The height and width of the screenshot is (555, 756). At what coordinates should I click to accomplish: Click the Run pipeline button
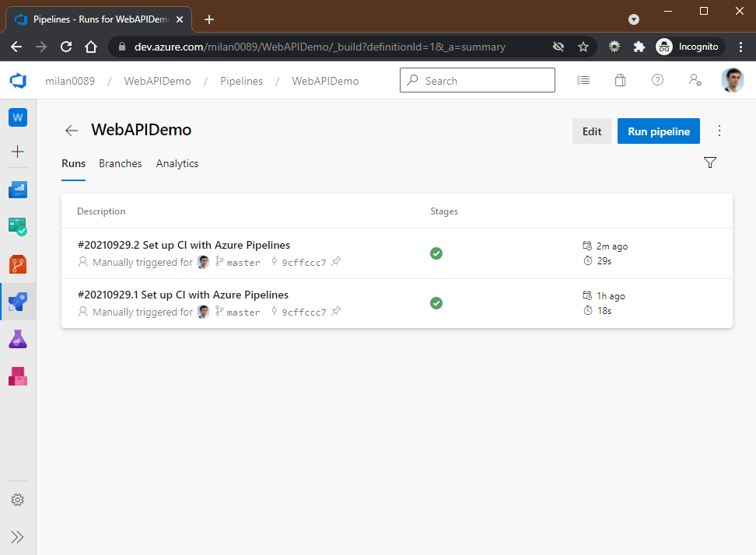658,131
